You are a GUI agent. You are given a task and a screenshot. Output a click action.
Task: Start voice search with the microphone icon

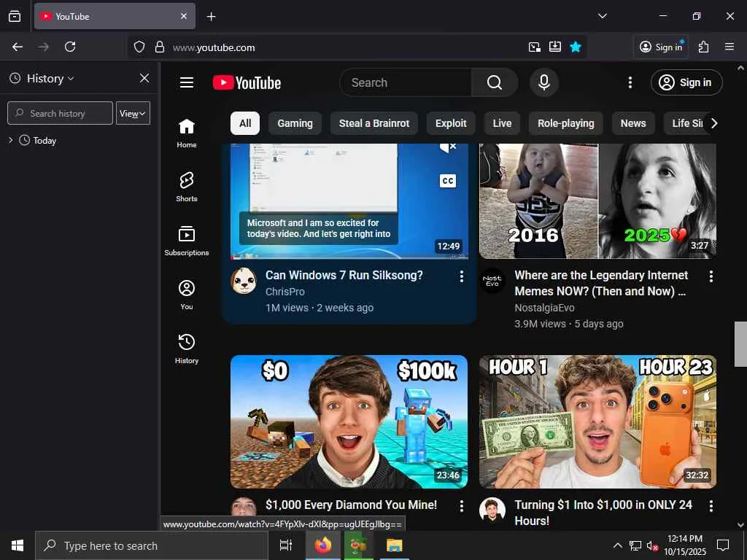tap(543, 82)
